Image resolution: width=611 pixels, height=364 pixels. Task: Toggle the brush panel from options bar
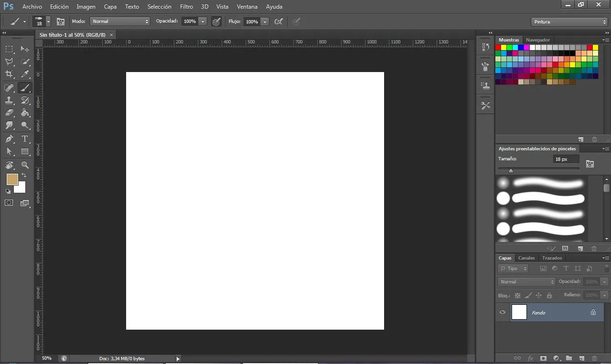[x=61, y=21]
